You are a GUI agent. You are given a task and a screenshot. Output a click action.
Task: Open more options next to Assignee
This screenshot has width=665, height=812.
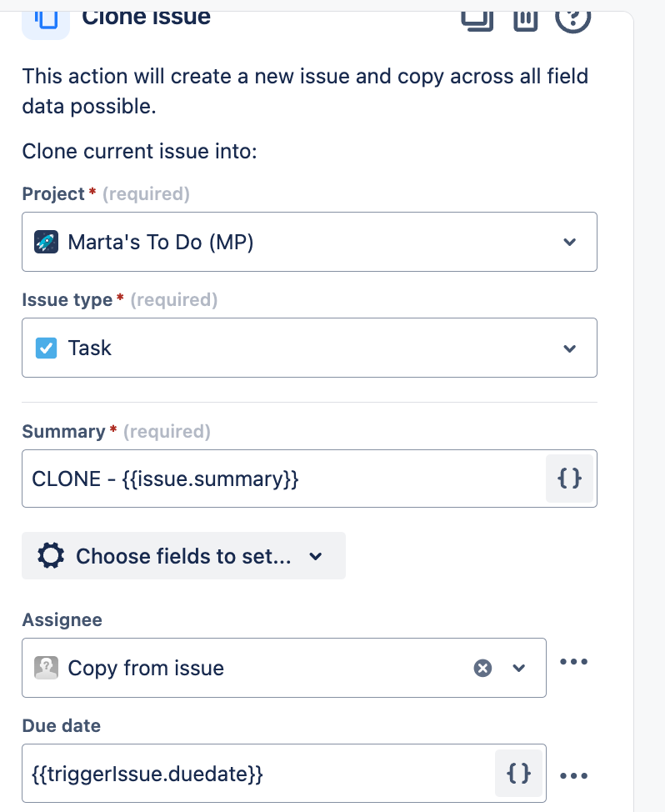coord(574,662)
